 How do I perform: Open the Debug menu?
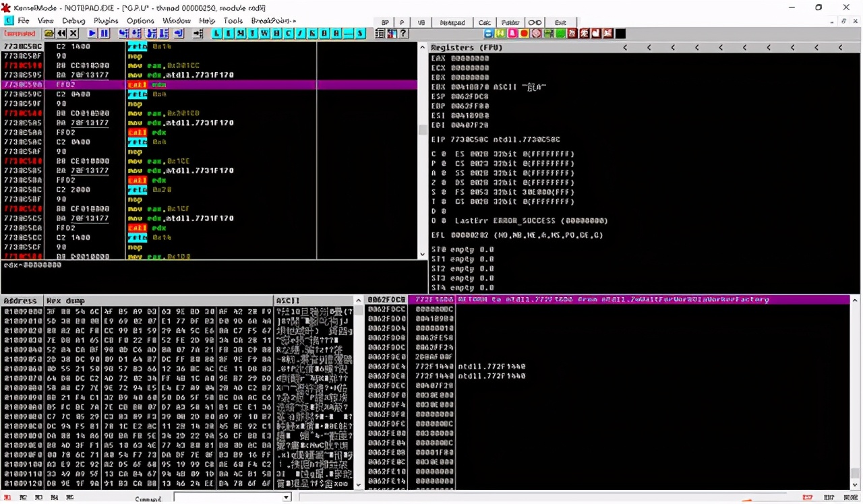point(73,21)
